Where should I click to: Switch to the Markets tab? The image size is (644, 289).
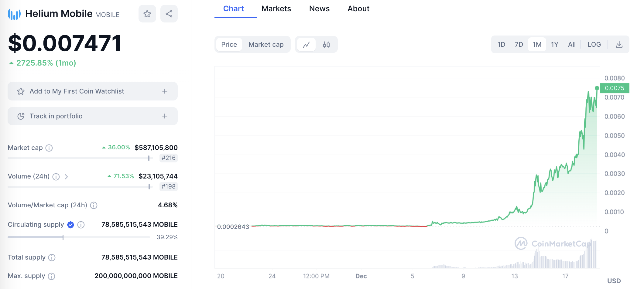point(276,8)
